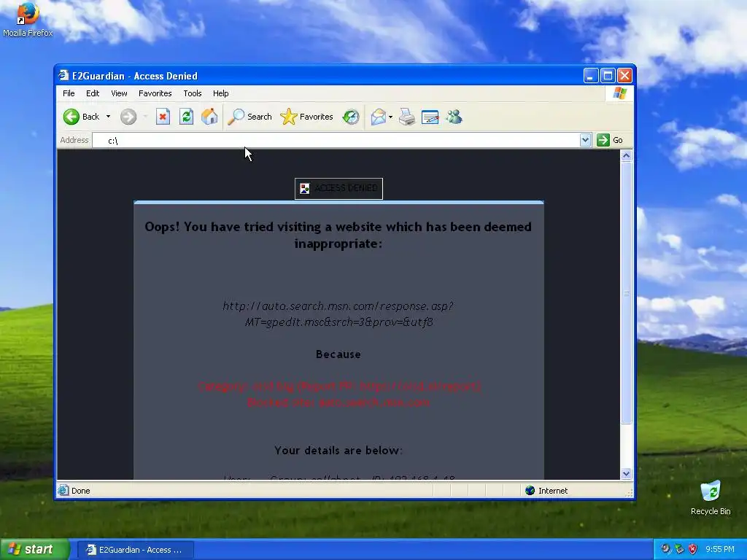747x560 pixels.
Task: Open the View menu
Action: click(x=119, y=93)
